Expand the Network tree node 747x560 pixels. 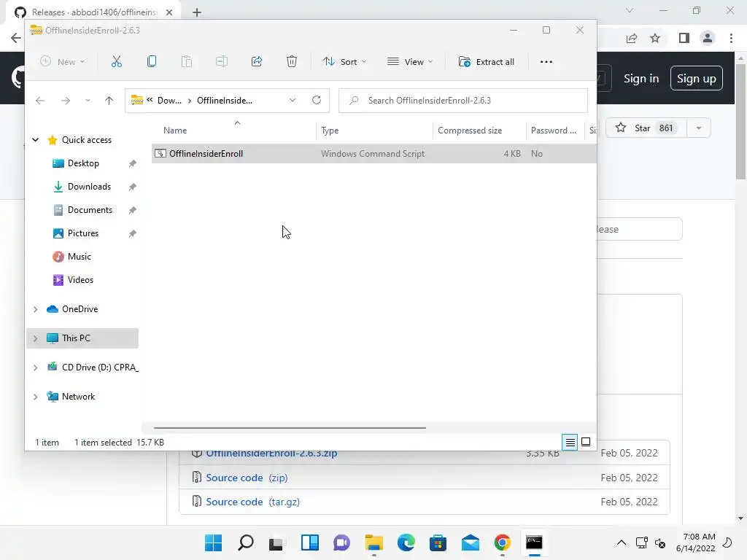(x=35, y=397)
